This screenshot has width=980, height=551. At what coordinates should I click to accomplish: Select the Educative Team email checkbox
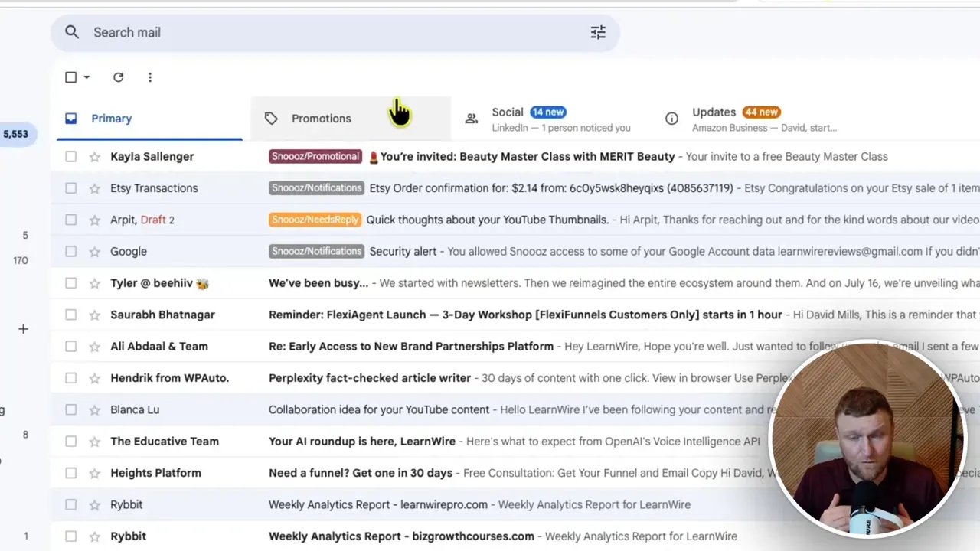pos(70,441)
